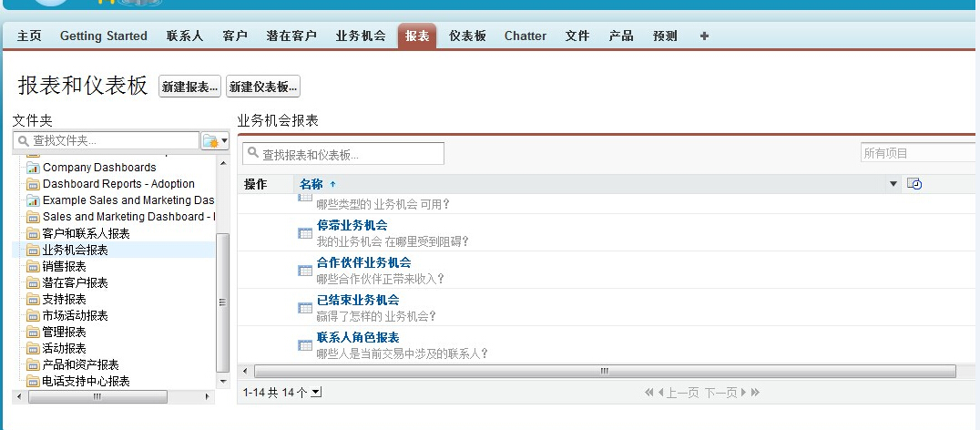The width and height of the screenshot is (980, 430).
Task: Open the 所有项目 filter dropdown
Action: tap(917, 153)
